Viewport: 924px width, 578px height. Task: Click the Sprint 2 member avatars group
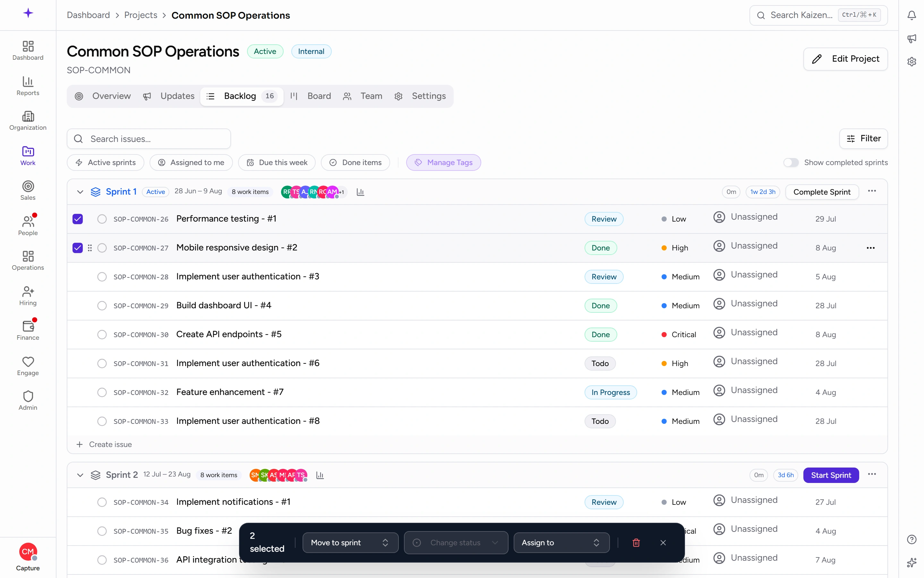click(278, 475)
